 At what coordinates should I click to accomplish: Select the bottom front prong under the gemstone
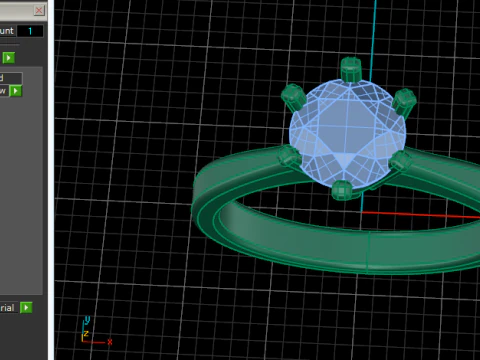[342, 191]
